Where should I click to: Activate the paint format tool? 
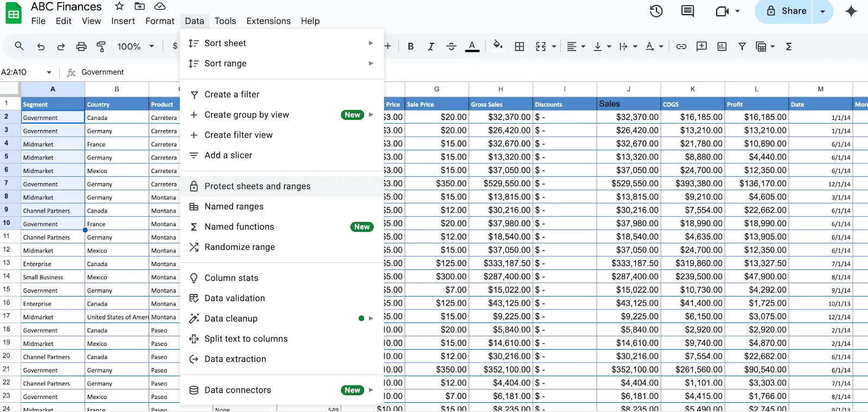point(101,47)
